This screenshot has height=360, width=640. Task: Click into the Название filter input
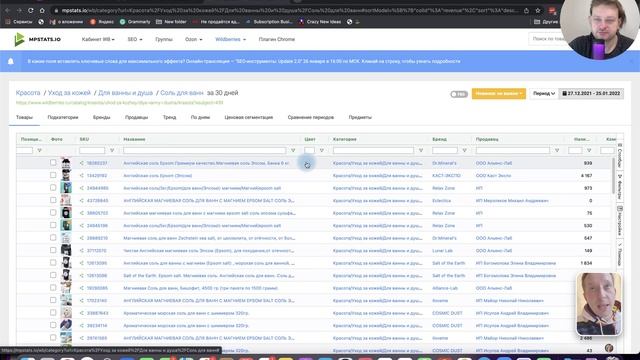204,151
